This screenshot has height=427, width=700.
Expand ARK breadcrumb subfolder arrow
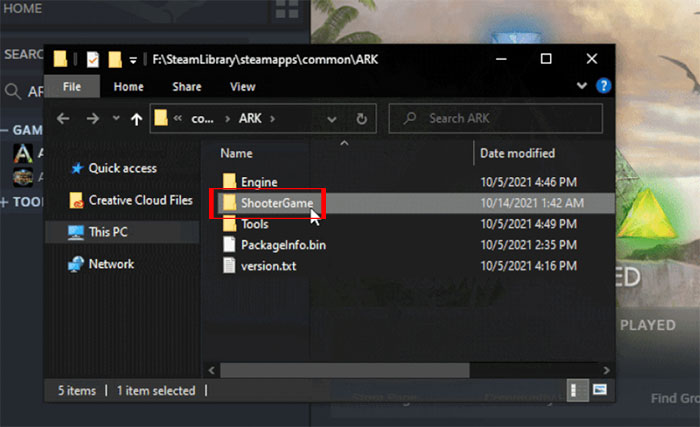272,119
